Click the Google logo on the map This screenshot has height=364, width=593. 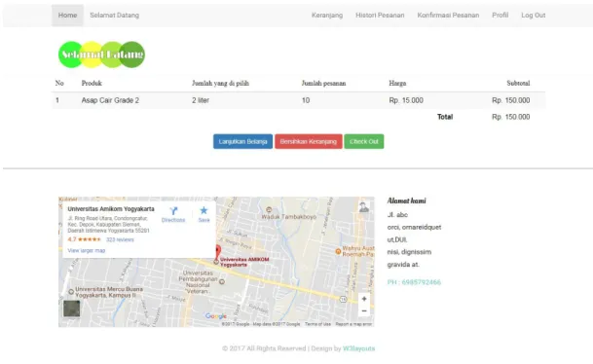[216, 316]
